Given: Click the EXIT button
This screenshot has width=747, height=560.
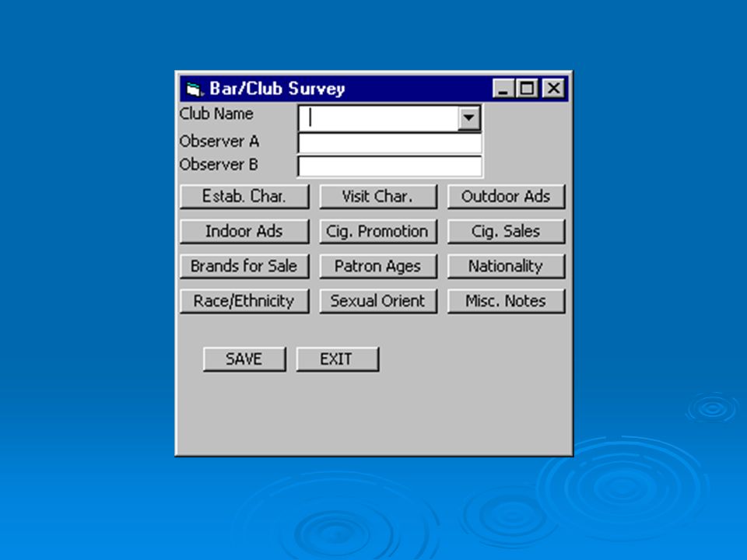Looking at the screenshot, I should tap(337, 359).
